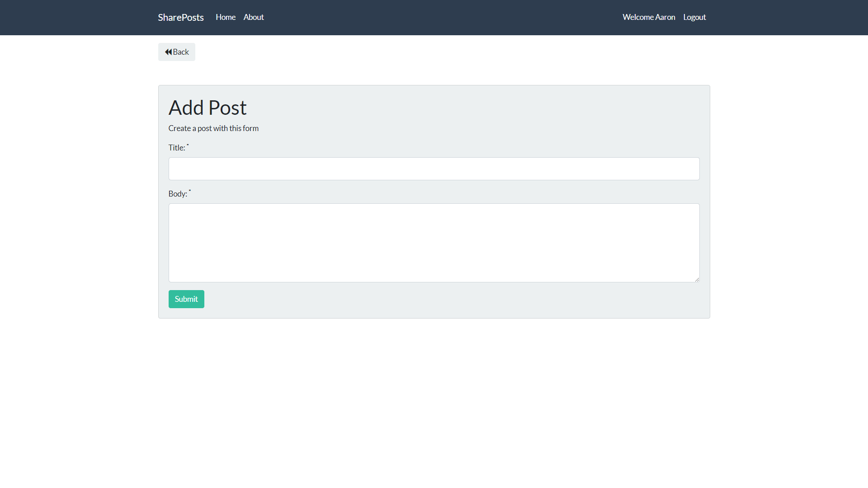This screenshot has height=488, width=868.
Task: Click the word Back in Back button
Action: tap(181, 52)
